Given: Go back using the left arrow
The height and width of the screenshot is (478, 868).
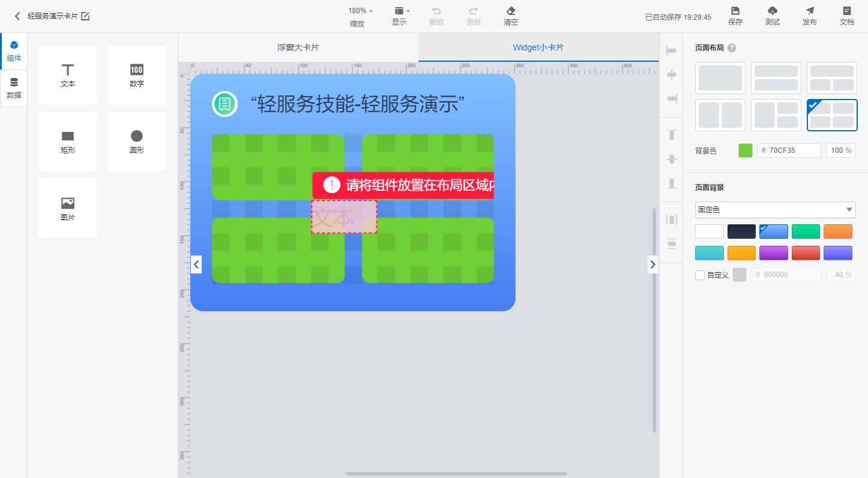Looking at the screenshot, I should click(x=17, y=16).
